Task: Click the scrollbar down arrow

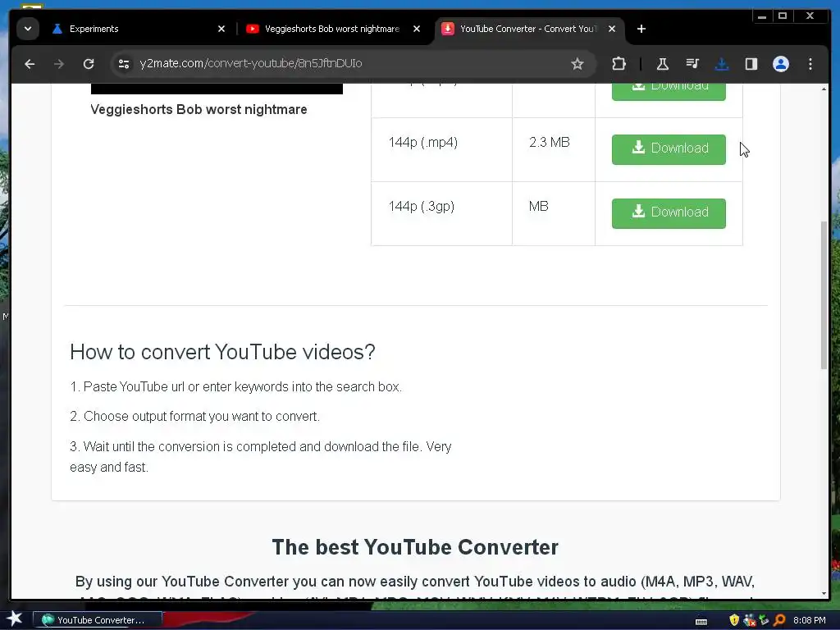Action: point(824,593)
